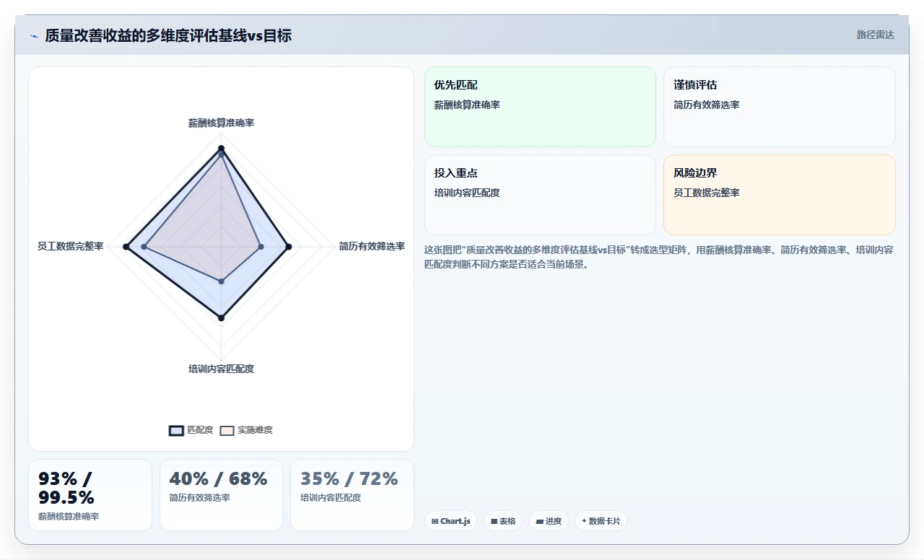Click the 培训内容匹配度 radar axis label
This screenshot has height=560, width=924.
click(221, 369)
